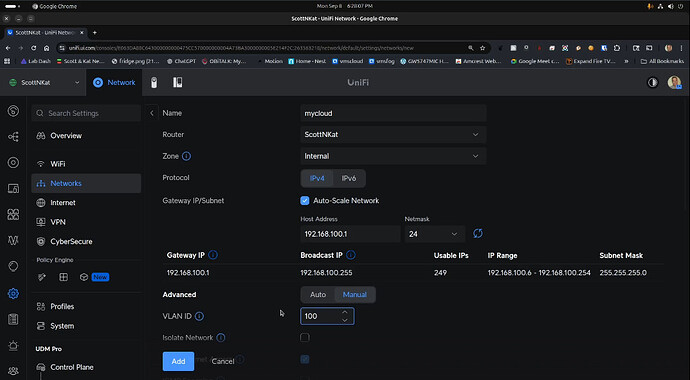Open the Zone info tooltip icon
This screenshot has width=690, height=380.
pyautogui.click(x=186, y=156)
